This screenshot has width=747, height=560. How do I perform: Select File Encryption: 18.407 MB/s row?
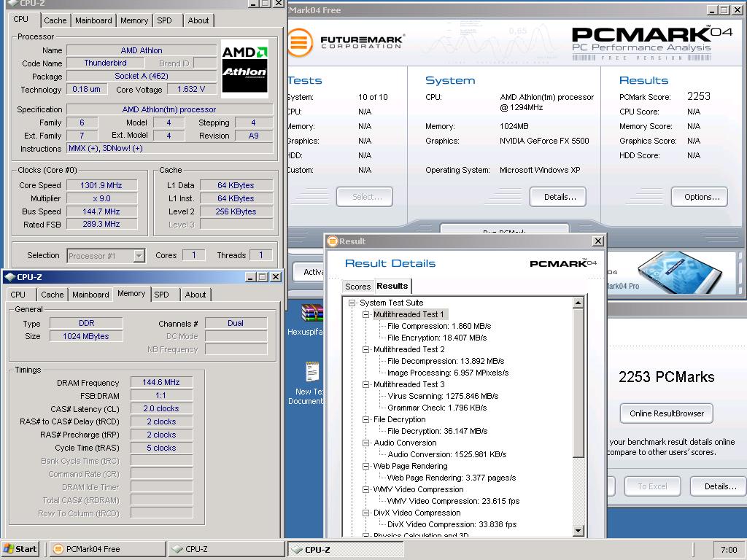pyautogui.click(x=437, y=338)
